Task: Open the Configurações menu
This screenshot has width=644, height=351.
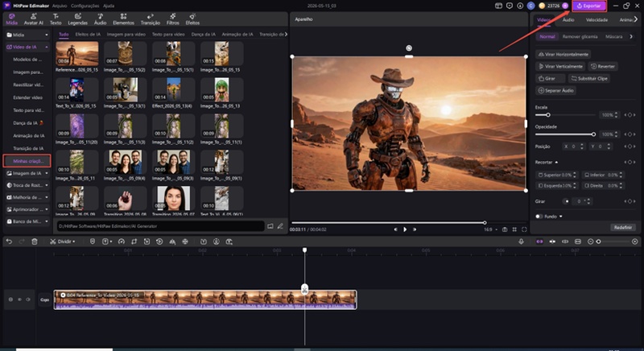Action: tap(85, 6)
